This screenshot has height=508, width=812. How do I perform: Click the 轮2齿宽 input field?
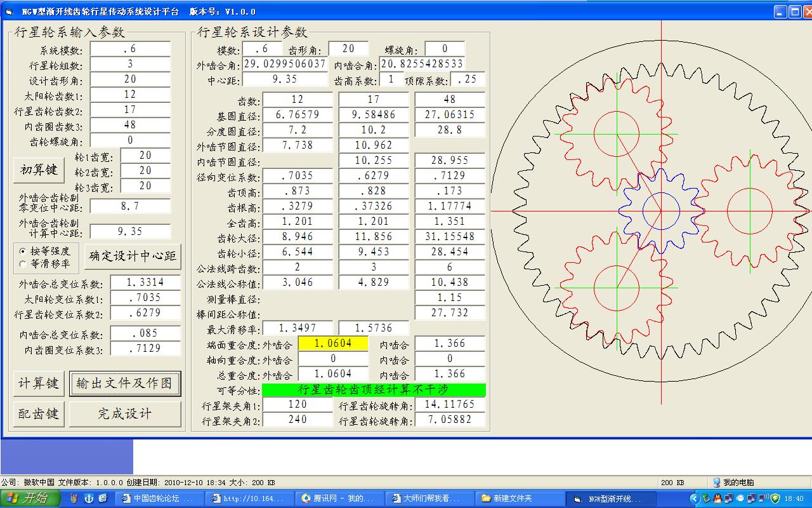[x=145, y=171]
